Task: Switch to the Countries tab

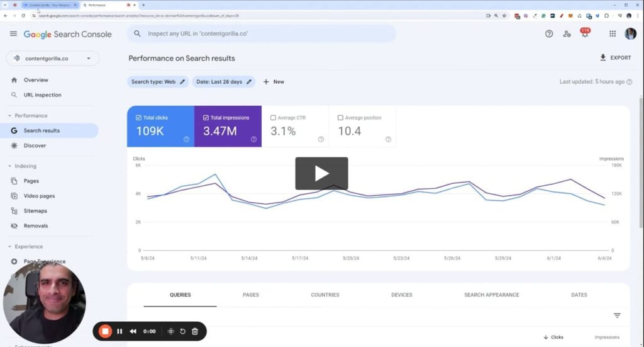Action: coord(325,295)
